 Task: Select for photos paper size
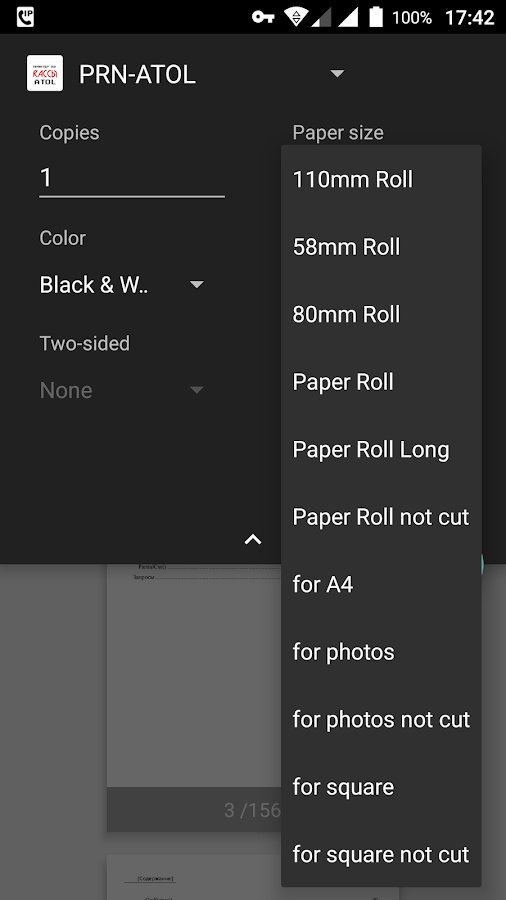tap(381, 652)
